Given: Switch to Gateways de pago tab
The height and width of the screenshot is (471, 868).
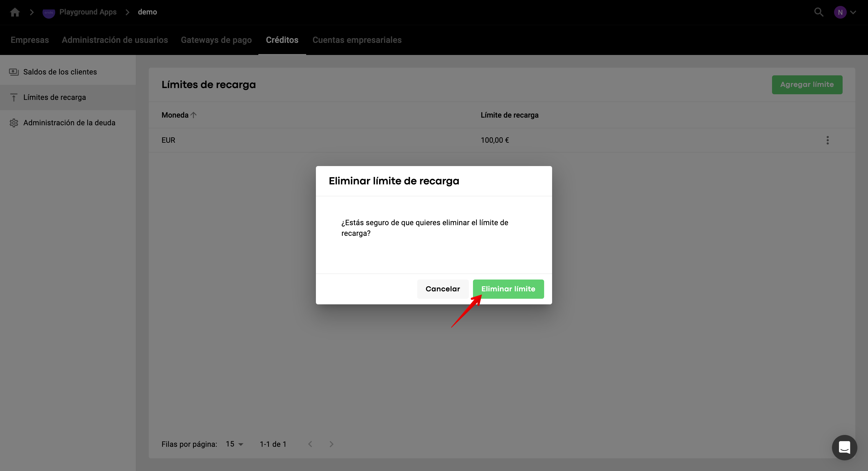Looking at the screenshot, I should pyautogui.click(x=216, y=40).
